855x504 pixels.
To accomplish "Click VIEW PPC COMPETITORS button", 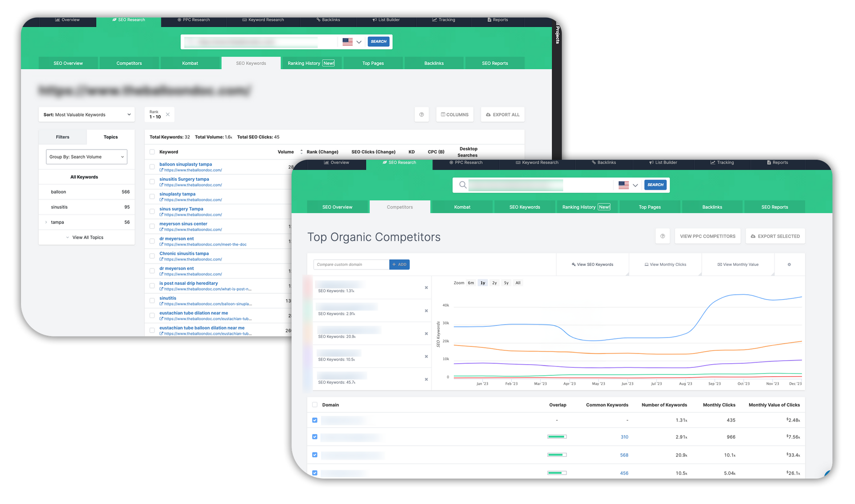I will tap(708, 236).
